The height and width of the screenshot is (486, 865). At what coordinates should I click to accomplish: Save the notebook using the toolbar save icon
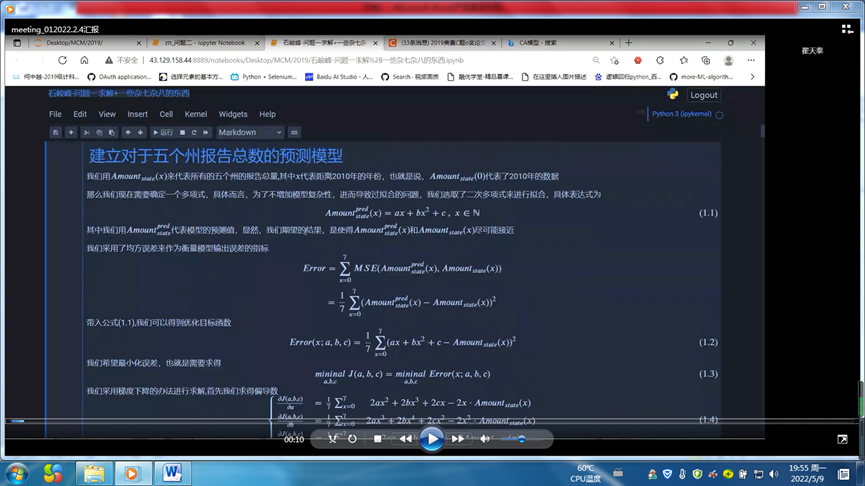coord(56,132)
